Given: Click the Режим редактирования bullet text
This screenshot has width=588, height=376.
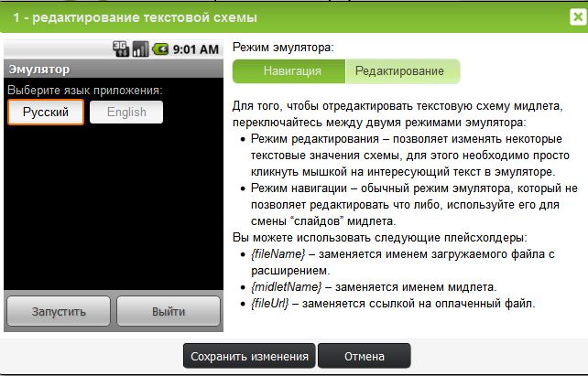Looking at the screenshot, I should [410, 156].
